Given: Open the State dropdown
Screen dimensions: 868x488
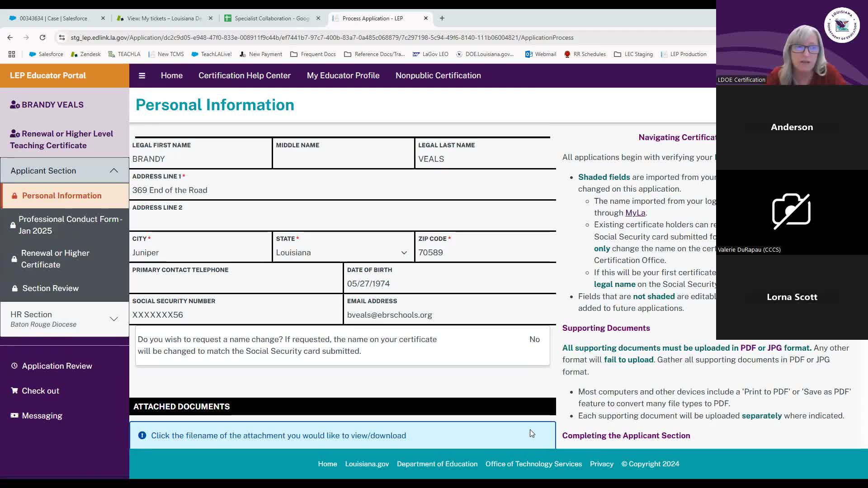Looking at the screenshot, I should click(404, 253).
